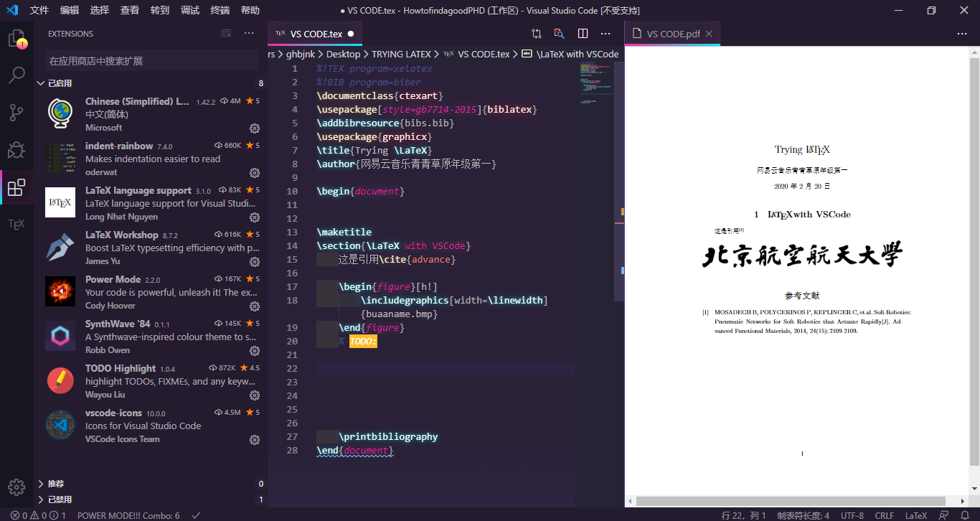Open notifications bell in status bar
This screenshot has height=521, width=980.
tap(964, 515)
